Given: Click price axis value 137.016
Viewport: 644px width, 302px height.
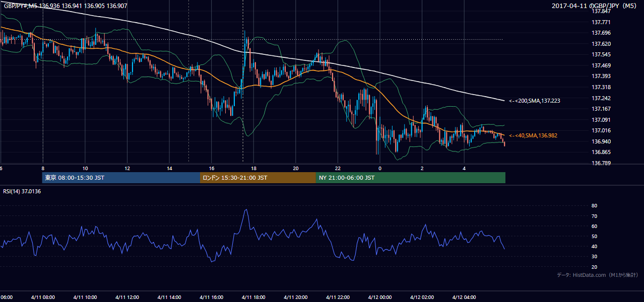Looking at the screenshot, I should point(601,130).
